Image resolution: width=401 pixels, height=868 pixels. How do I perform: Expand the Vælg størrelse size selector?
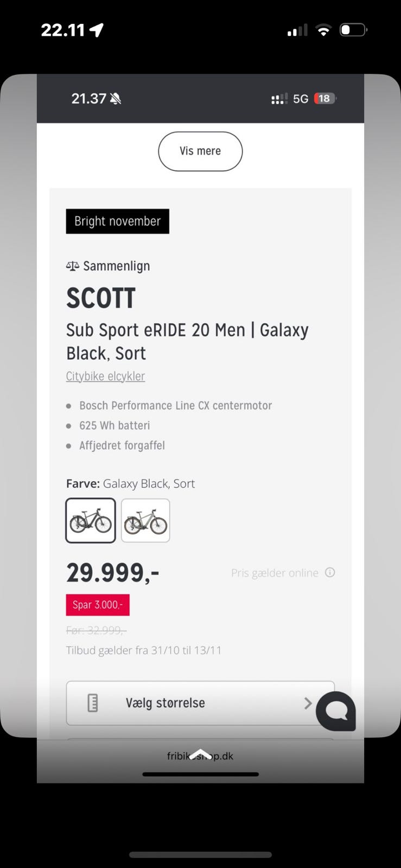coord(200,703)
